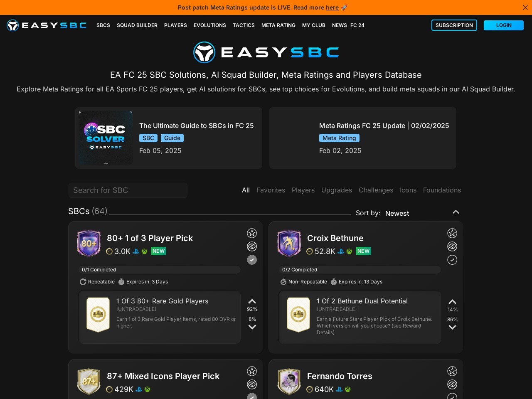This screenshot has height=399, width=532.
Task: Mark Croix Bethune SBC as completed
Action: [452, 260]
